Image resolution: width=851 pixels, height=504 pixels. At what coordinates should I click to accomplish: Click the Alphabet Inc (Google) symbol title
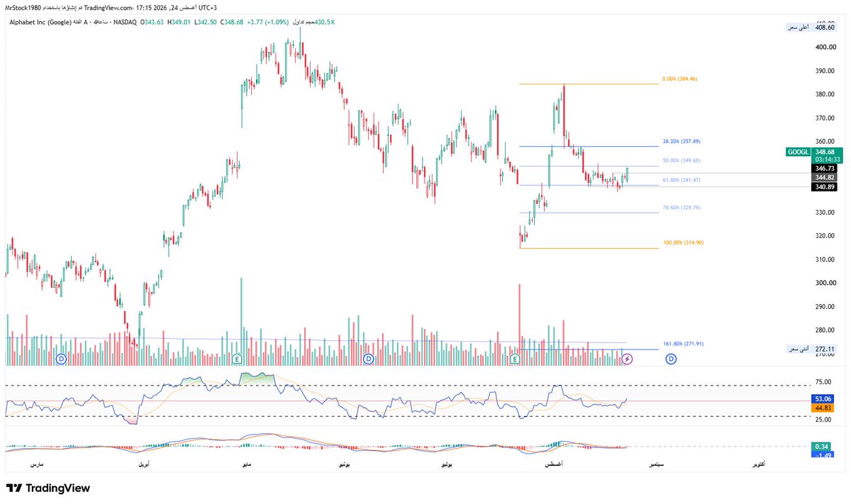pos(40,23)
